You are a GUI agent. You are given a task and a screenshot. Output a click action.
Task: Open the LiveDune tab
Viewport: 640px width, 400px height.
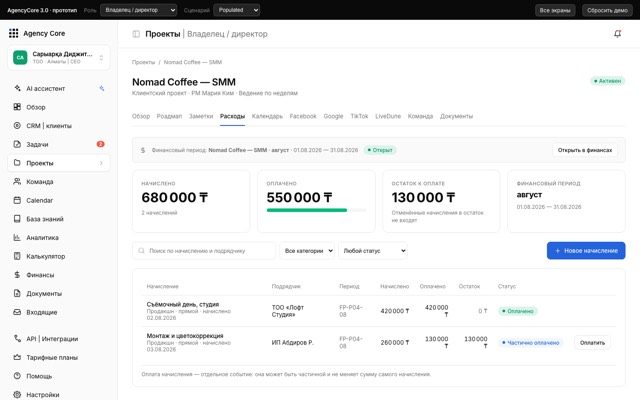tap(388, 116)
